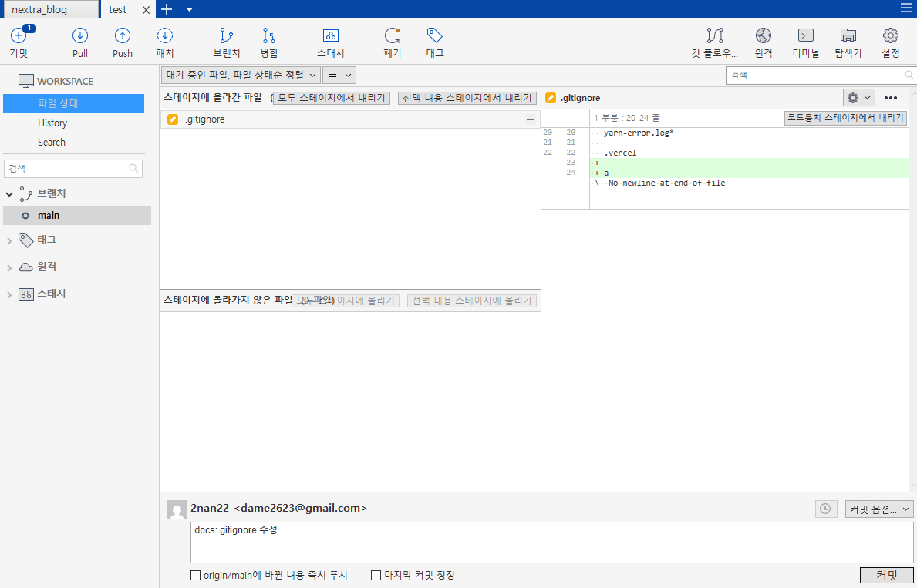Click the magnifier icon in the sidebar search box
Viewport: 917px width, 588px height.
(x=133, y=168)
